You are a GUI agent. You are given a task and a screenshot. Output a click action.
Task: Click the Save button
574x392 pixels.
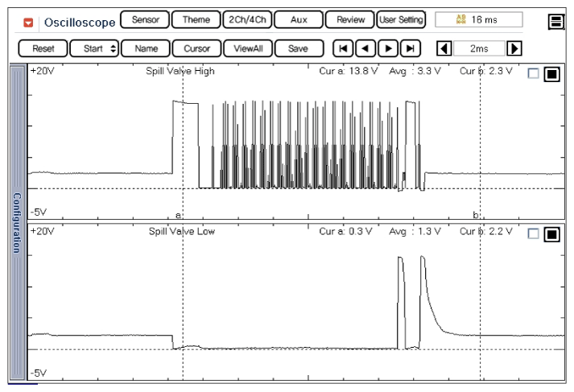click(x=298, y=48)
